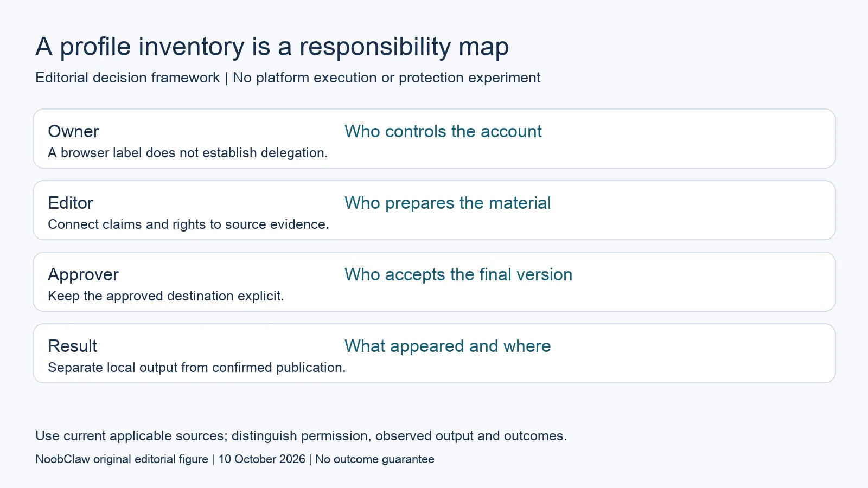
Task: Click 'Who prepares the material' text
Action: 448,203
